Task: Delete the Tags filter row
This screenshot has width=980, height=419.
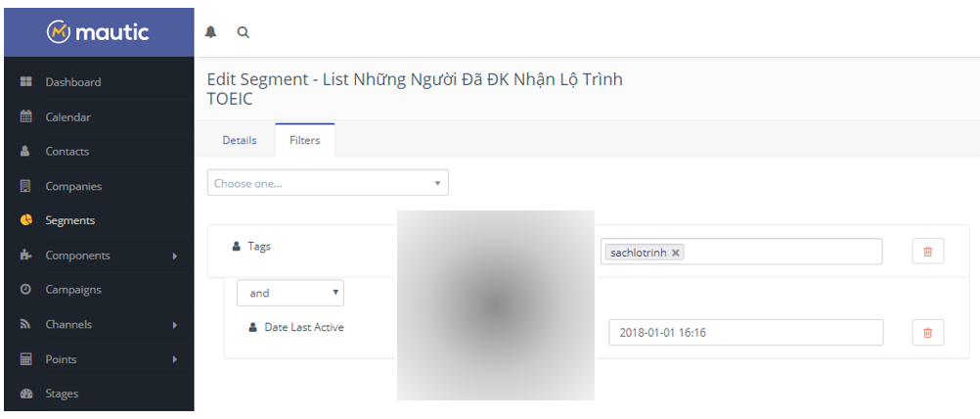Action: 927,252
